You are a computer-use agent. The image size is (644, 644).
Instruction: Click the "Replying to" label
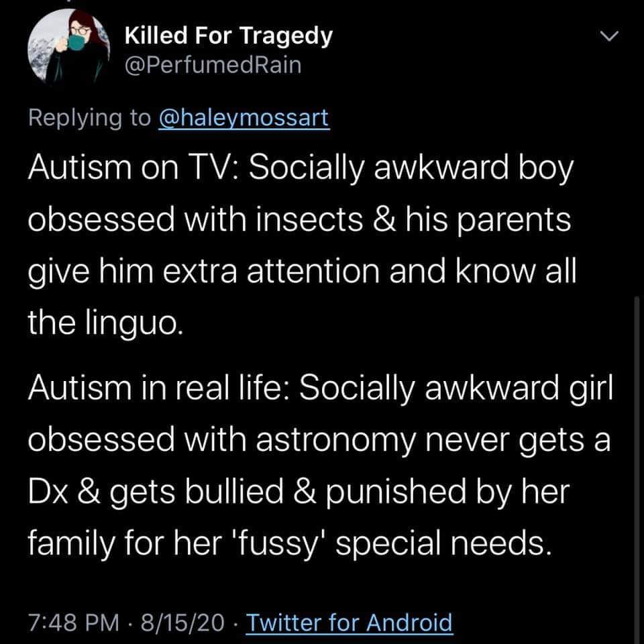[x=89, y=118]
